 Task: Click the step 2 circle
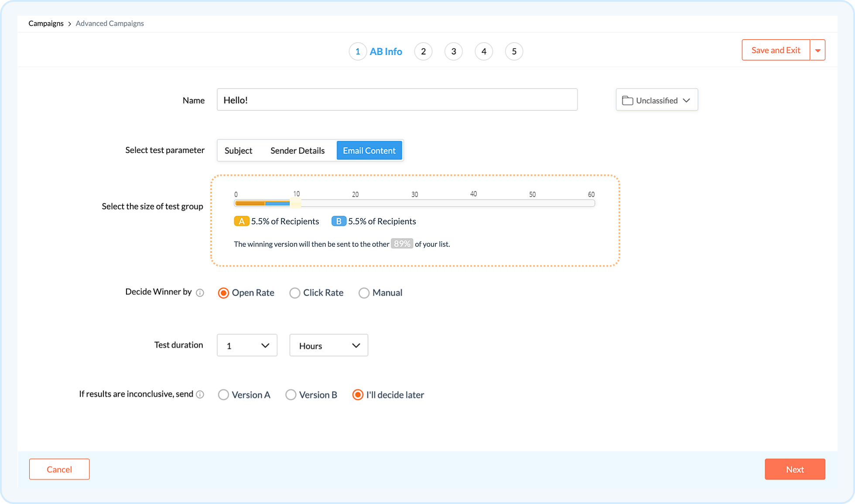point(423,51)
